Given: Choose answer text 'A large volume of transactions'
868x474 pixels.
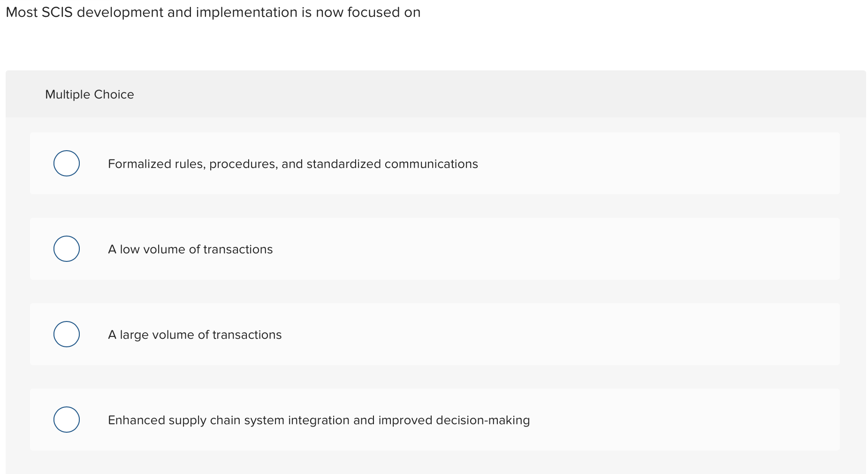Looking at the screenshot, I should [195, 335].
